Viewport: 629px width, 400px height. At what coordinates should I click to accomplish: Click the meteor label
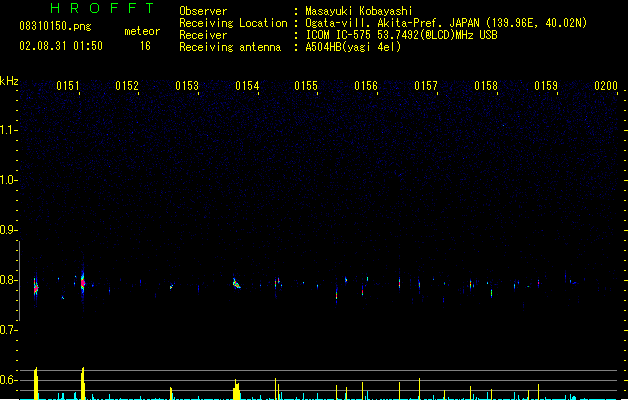pyautogui.click(x=142, y=31)
